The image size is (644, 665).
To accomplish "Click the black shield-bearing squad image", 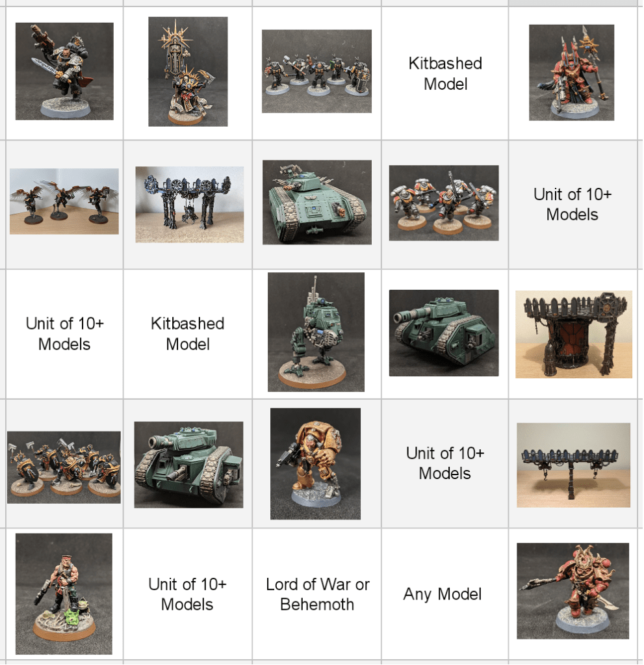I will [64, 467].
